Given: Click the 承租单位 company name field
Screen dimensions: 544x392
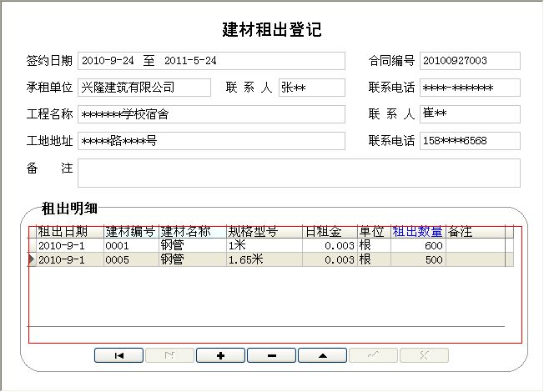Looking at the screenshot, I should coord(144,88).
